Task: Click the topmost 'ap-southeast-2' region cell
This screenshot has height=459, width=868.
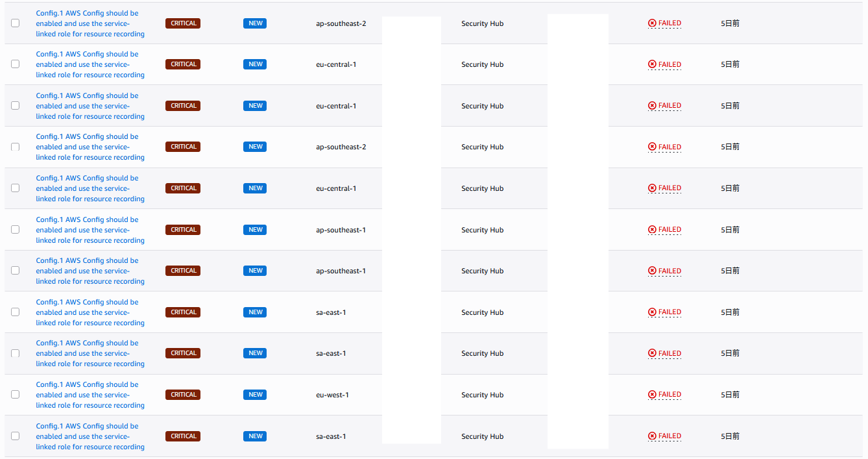Action: click(x=341, y=23)
